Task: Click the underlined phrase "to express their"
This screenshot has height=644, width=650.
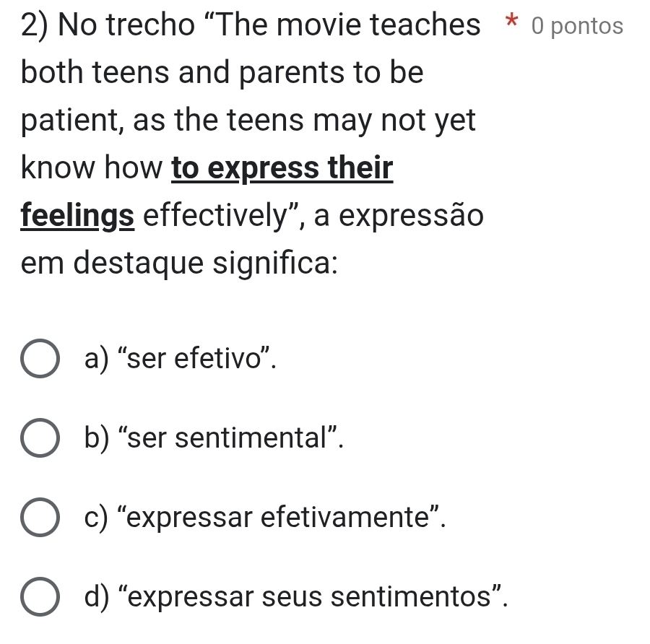Action: coord(282,169)
